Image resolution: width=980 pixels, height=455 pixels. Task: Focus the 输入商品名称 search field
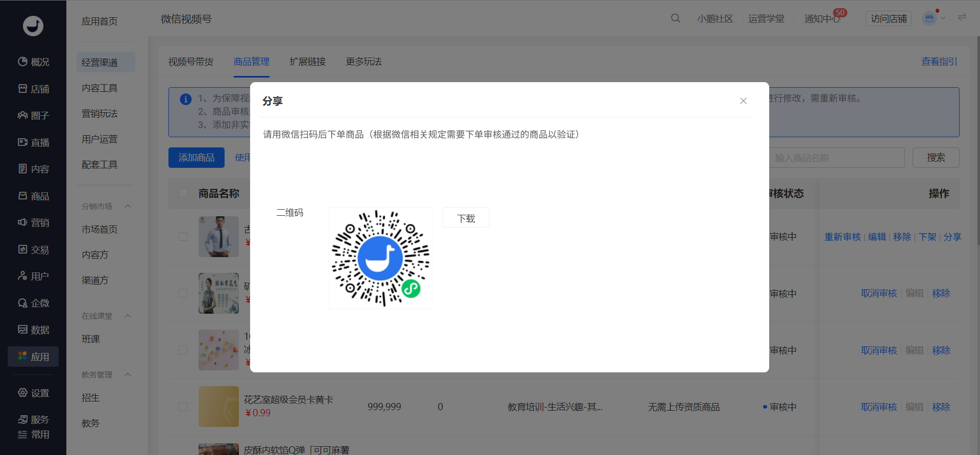[837, 158]
